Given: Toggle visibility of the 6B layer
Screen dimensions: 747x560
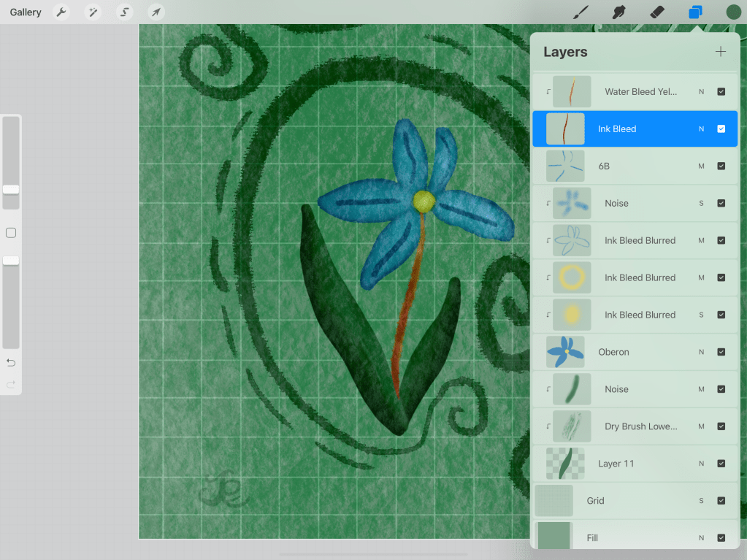Looking at the screenshot, I should click(x=721, y=166).
